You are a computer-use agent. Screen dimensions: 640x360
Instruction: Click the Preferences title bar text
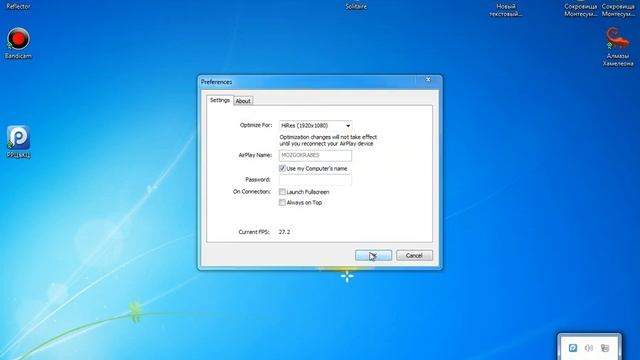216,82
